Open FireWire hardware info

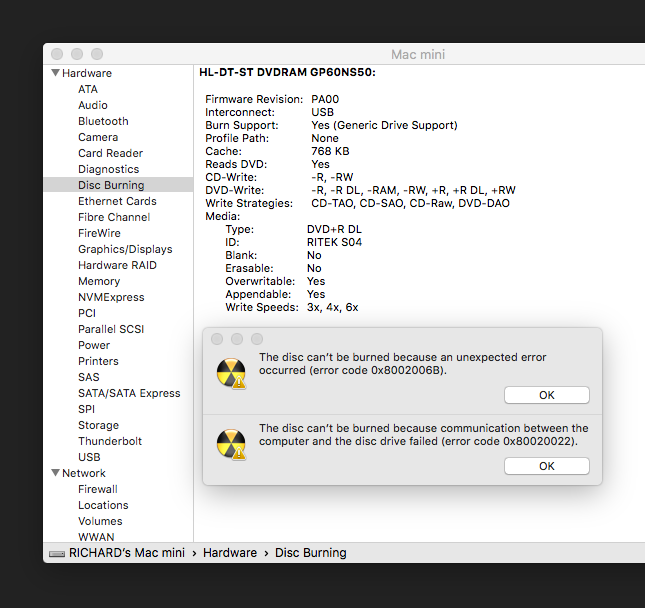click(99, 233)
